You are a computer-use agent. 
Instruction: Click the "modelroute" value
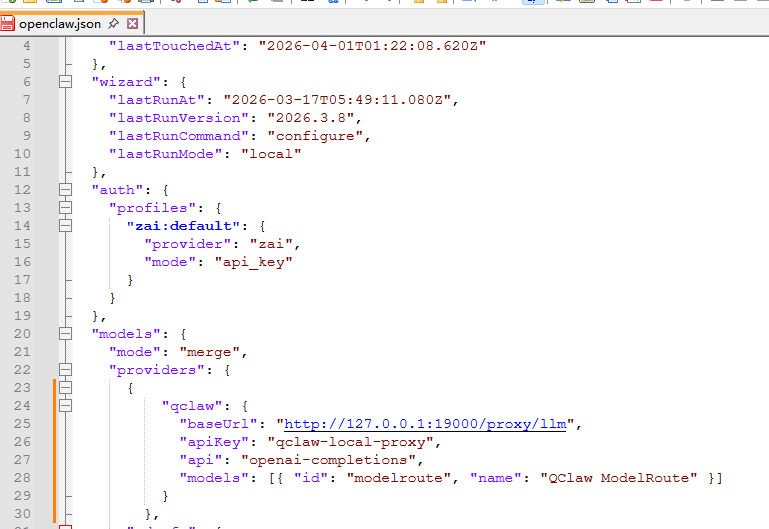click(x=399, y=478)
